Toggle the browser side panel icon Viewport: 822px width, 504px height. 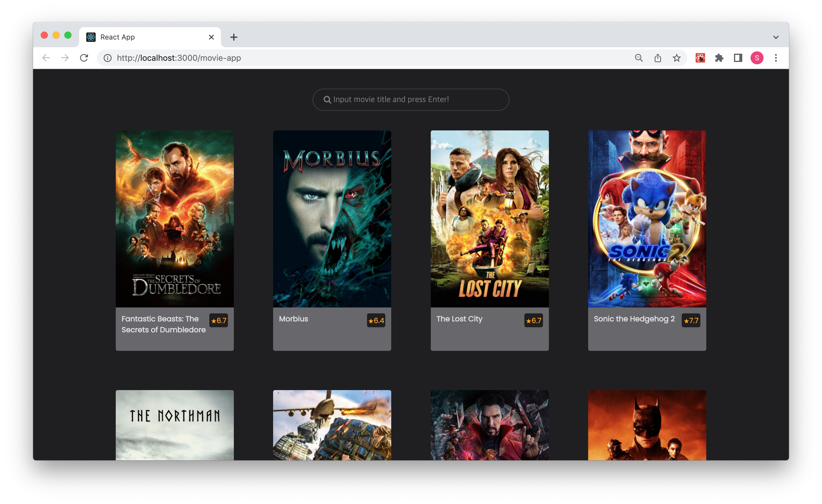738,58
